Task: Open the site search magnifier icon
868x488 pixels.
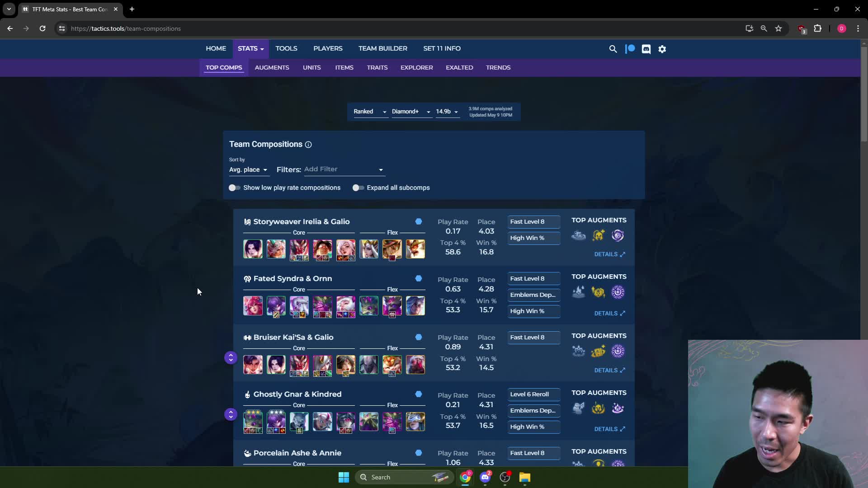Action: (613, 49)
